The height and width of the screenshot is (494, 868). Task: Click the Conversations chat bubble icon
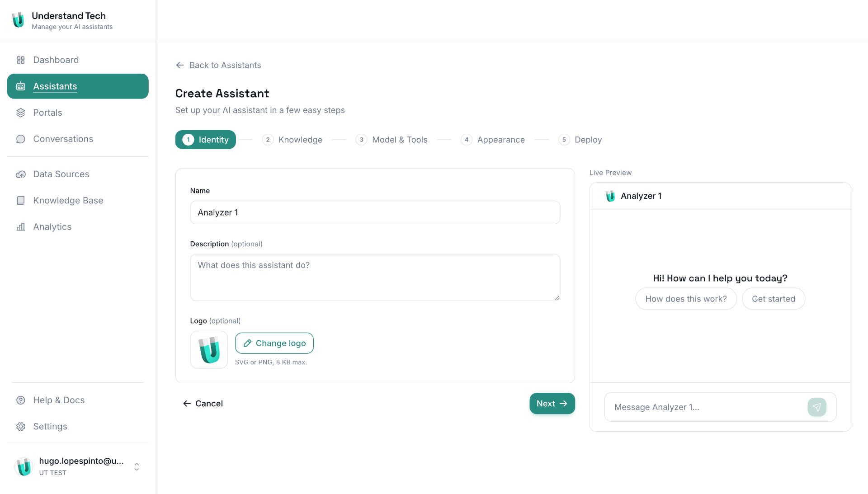pyautogui.click(x=21, y=139)
